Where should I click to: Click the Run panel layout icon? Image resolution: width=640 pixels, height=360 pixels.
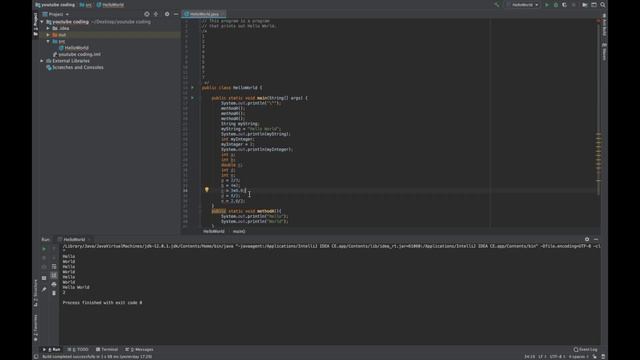coord(44,278)
